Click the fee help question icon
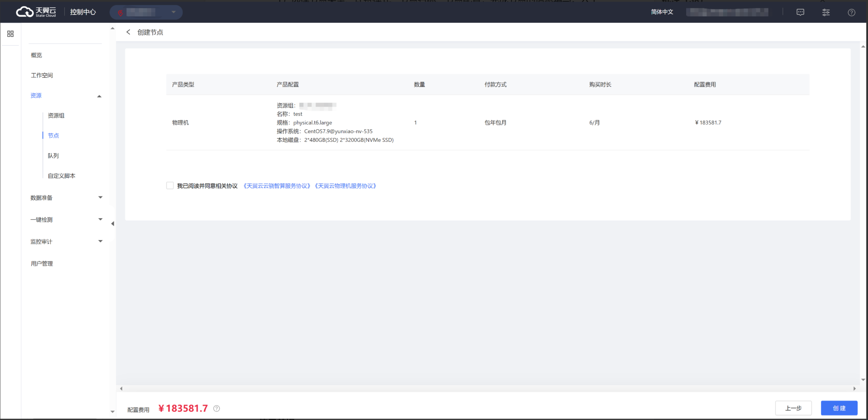The image size is (868, 420). pyautogui.click(x=217, y=408)
